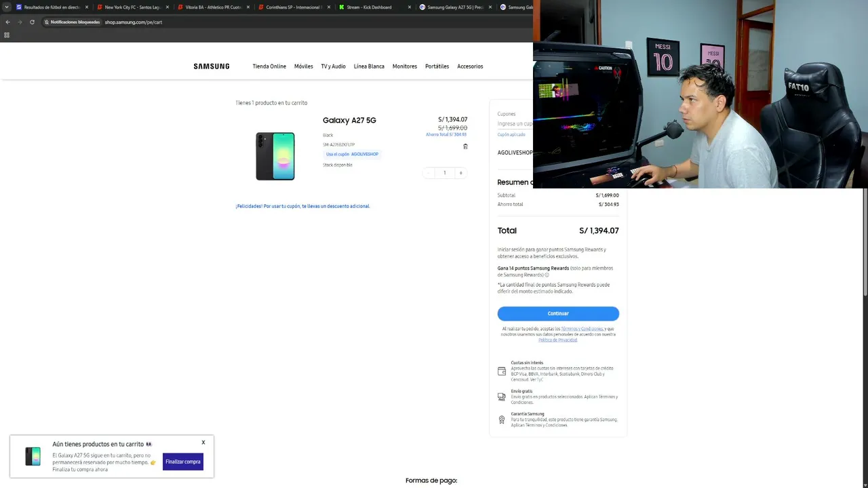Click the Stock disponible text

pos(338,165)
